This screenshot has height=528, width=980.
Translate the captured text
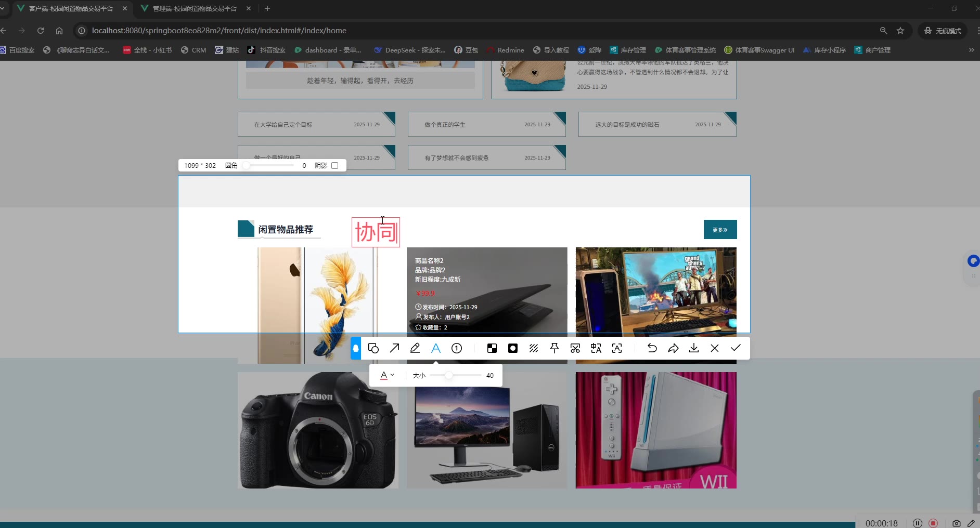pyautogui.click(x=596, y=348)
